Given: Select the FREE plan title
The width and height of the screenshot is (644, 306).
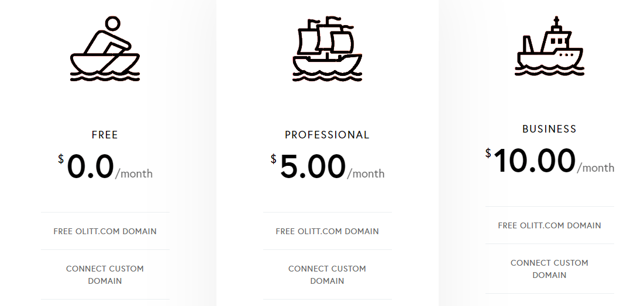Looking at the screenshot, I should click(x=105, y=135).
